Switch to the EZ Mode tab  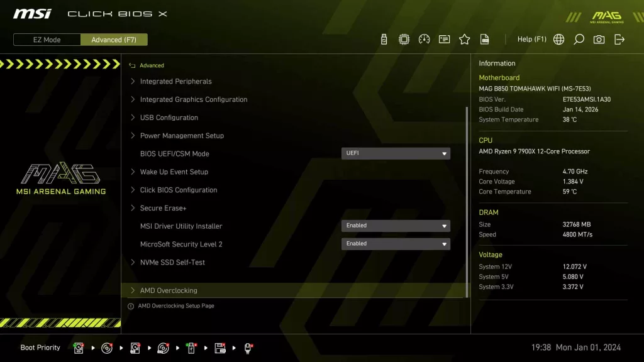point(47,40)
